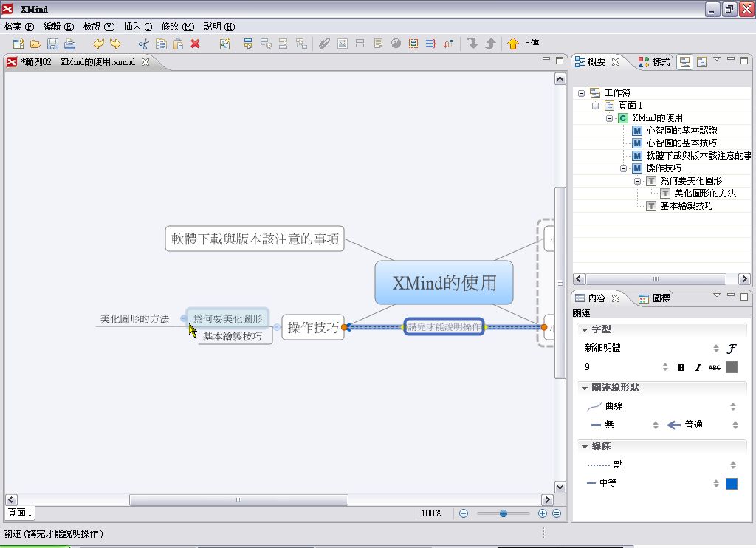
Task: Click canvas vertical scrollbar down arrow
Action: (560, 487)
